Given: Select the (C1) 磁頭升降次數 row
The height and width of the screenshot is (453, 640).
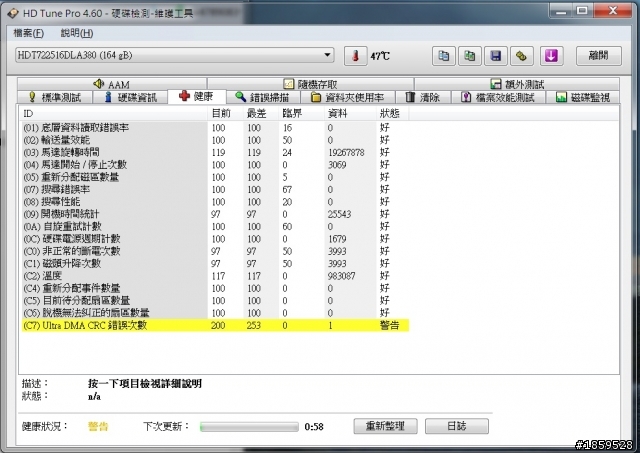Looking at the screenshot, I should point(215,264).
